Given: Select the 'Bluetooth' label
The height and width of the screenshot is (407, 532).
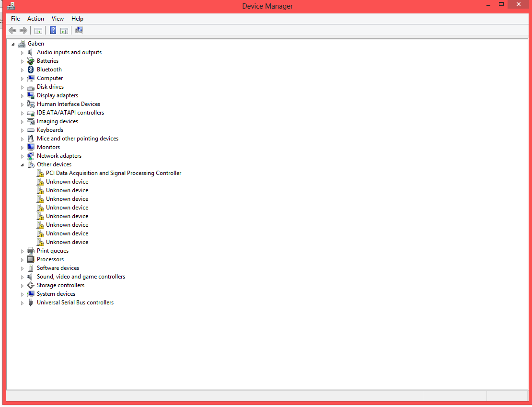Looking at the screenshot, I should click(49, 69).
